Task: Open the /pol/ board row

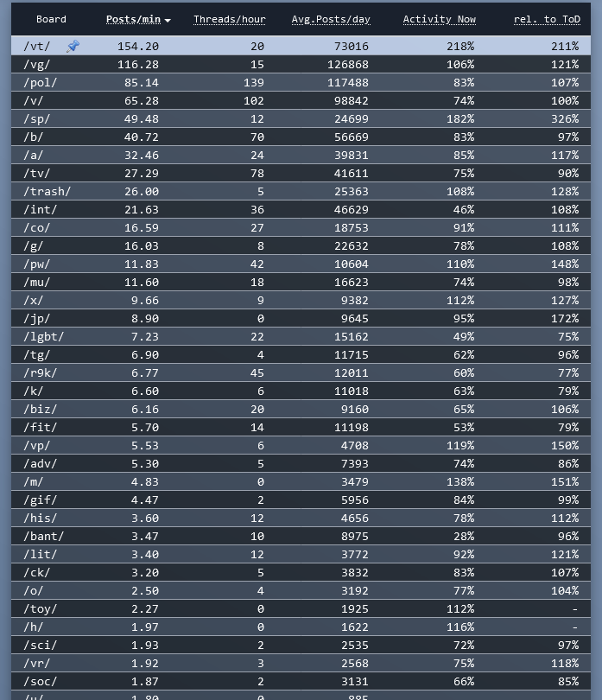Action: 301,83
